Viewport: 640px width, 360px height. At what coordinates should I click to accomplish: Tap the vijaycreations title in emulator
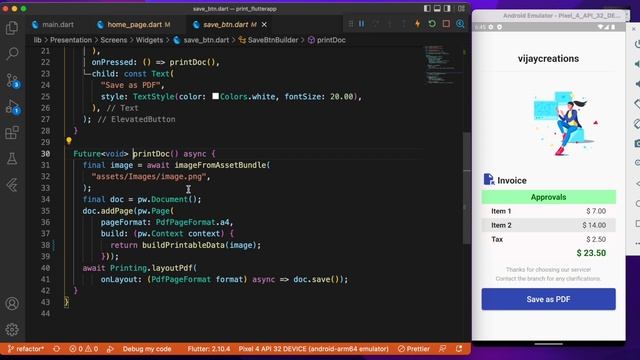click(548, 59)
